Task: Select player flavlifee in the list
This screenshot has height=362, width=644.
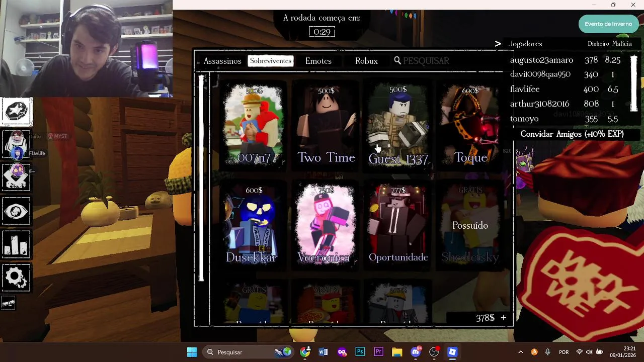Action: (x=525, y=89)
